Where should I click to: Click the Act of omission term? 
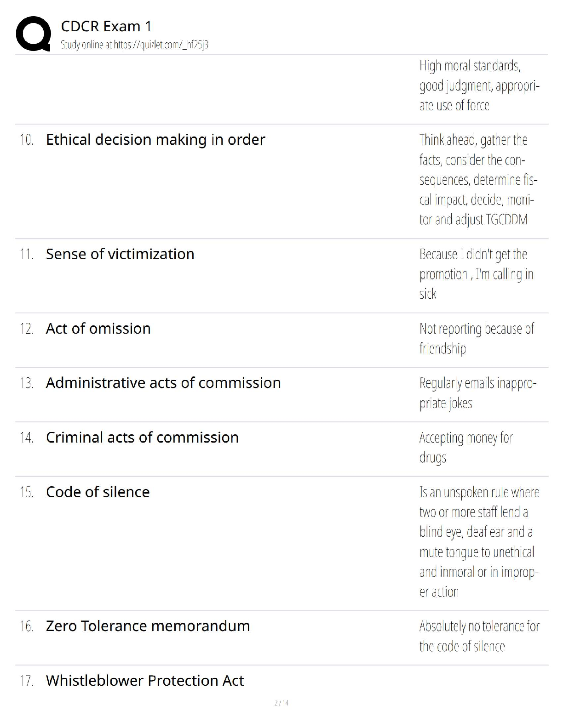[98, 329]
